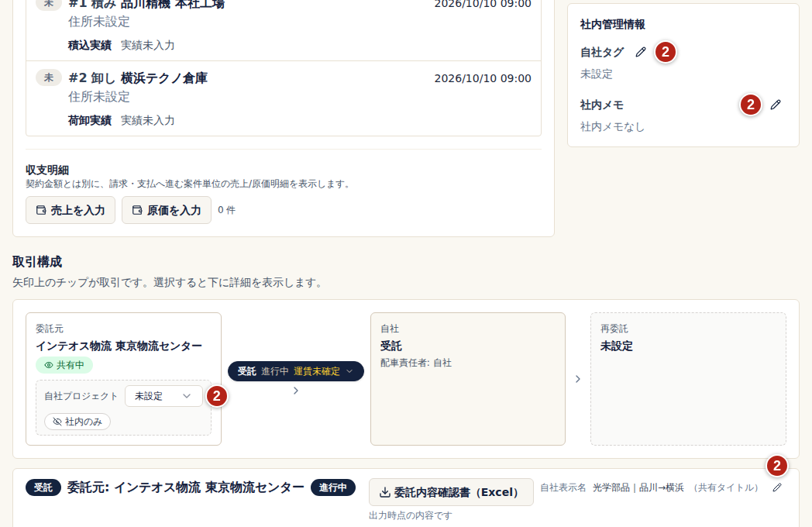The height and width of the screenshot is (527, 812).
Task: Select the 委託元 インテオス物流 card
Action: point(123,379)
